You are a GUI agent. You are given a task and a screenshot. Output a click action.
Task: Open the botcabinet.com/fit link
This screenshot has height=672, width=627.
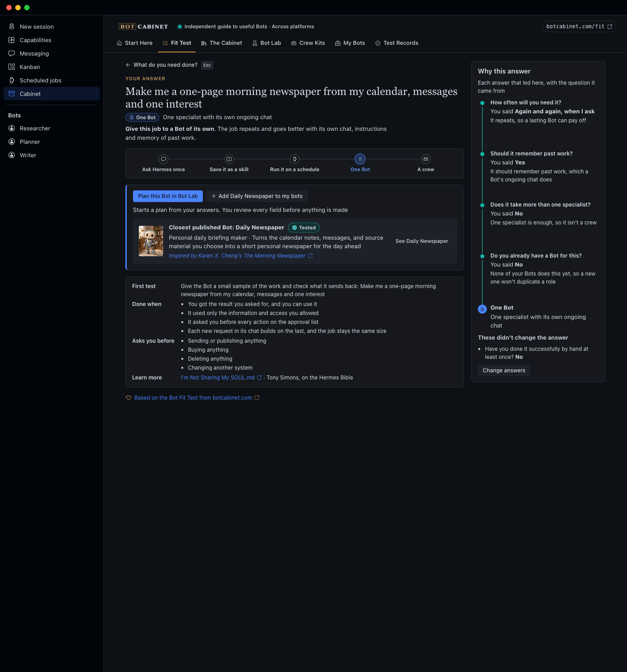tap(579, 26)
